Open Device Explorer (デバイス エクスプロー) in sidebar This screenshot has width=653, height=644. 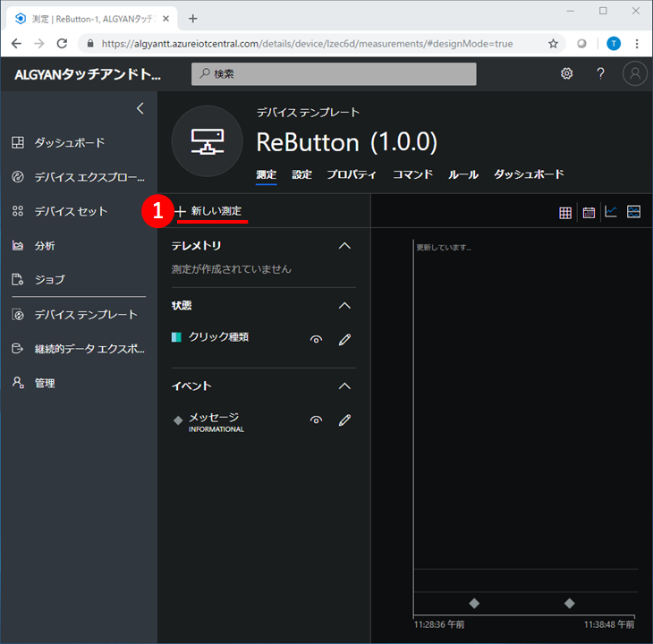pos(79,177)
